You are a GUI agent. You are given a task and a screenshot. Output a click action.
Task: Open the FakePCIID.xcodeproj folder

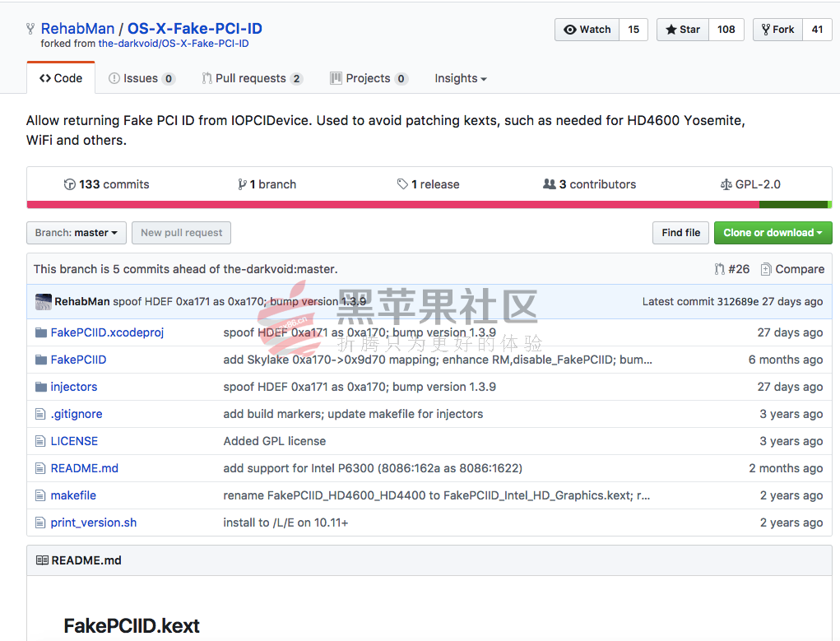107,332
